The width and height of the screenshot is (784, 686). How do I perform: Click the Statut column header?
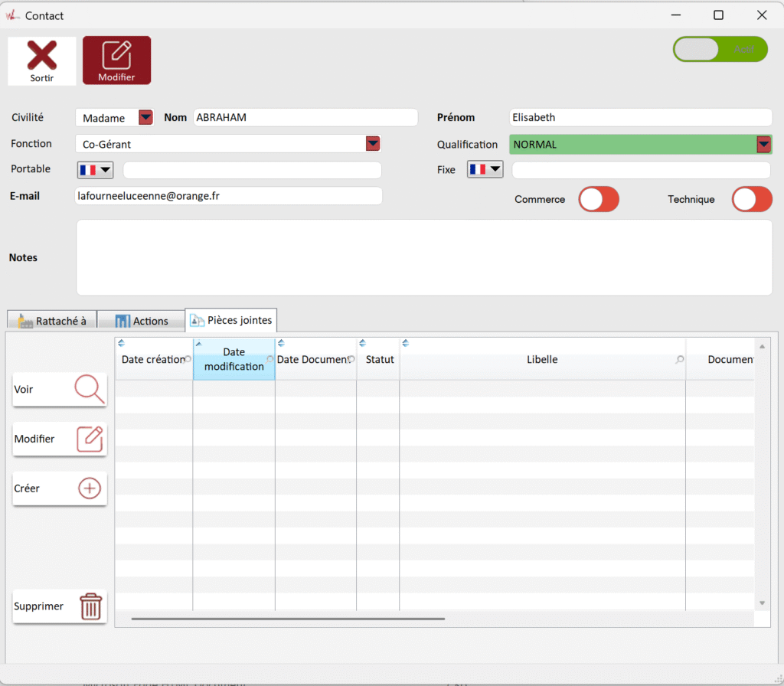(379, 360)
